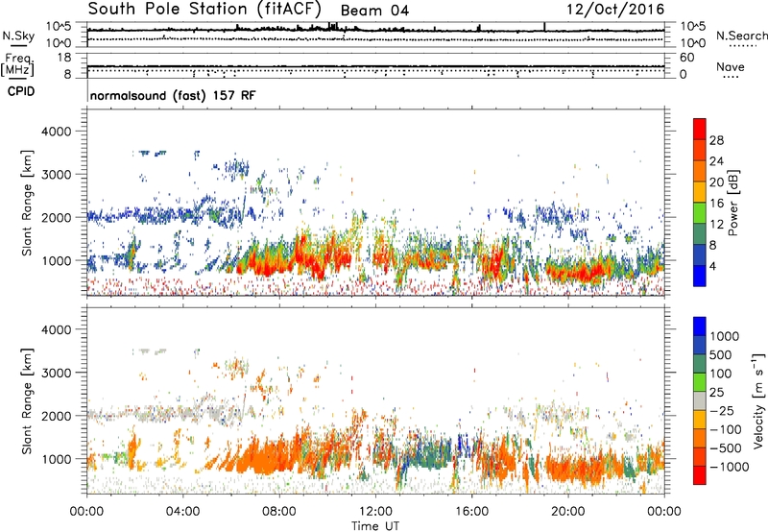
Task: Select the Beam 04 label
Action: (374, 11)
